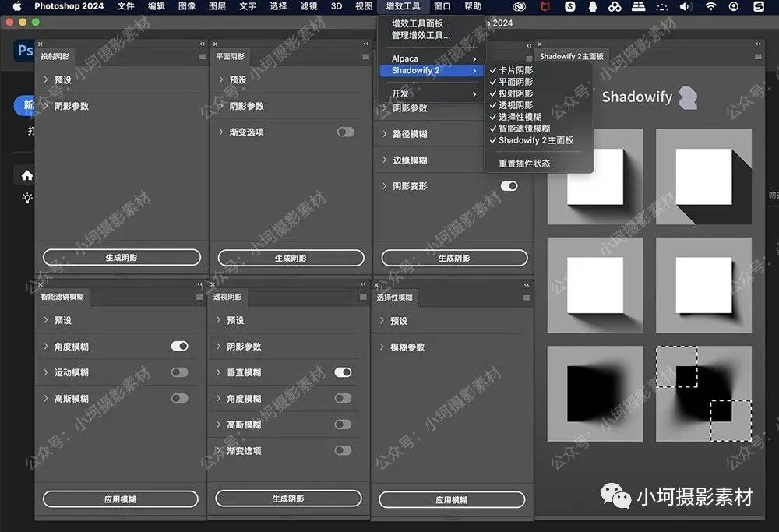The width and height of the screenshot is (779, 532).
Task: Open the notification bell in menu bar
Action: (593, 6)
